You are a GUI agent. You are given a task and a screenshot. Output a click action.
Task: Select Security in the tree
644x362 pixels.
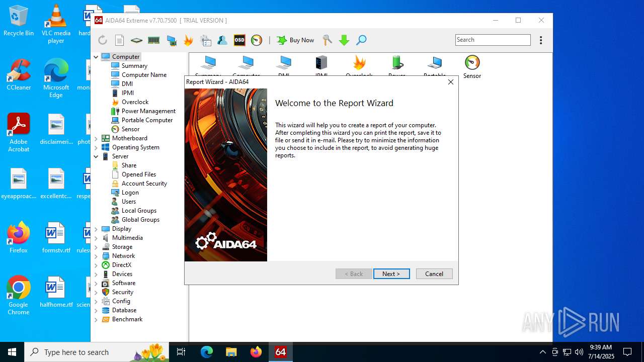click(x=123, y=292)
